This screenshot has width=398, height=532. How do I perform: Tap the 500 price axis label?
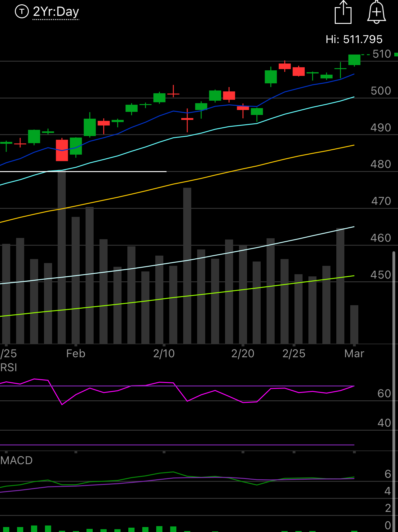[x=381, y=91]
